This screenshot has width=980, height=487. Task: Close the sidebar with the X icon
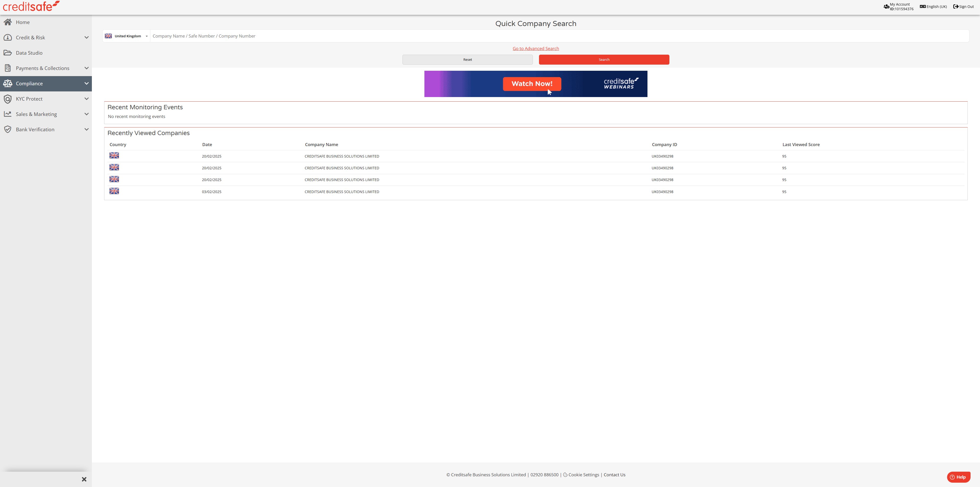(x=84, y=479)
